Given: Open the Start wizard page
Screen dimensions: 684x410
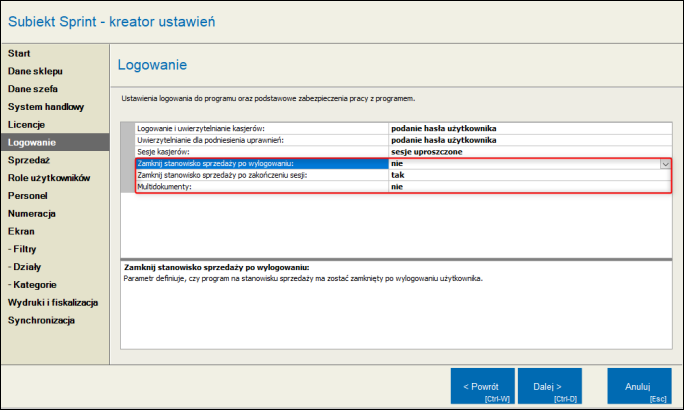Looking at the screenshot, I should point(20,52).
